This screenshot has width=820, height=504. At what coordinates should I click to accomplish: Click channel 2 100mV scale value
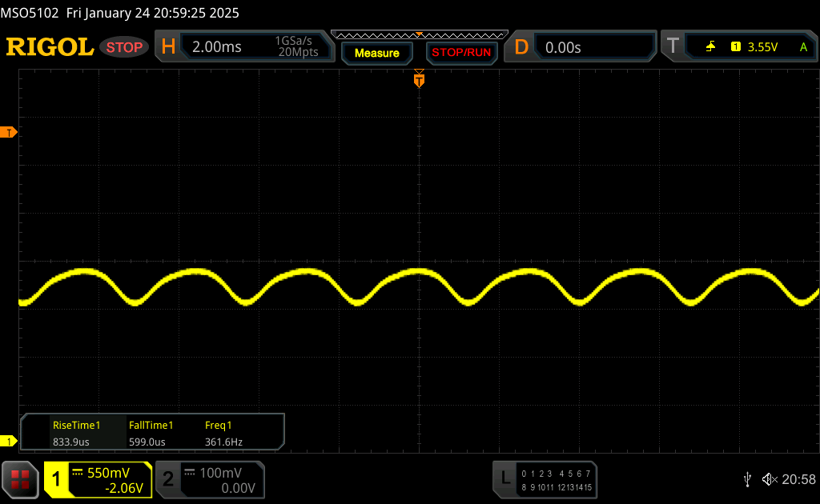(x=221, y=473)
